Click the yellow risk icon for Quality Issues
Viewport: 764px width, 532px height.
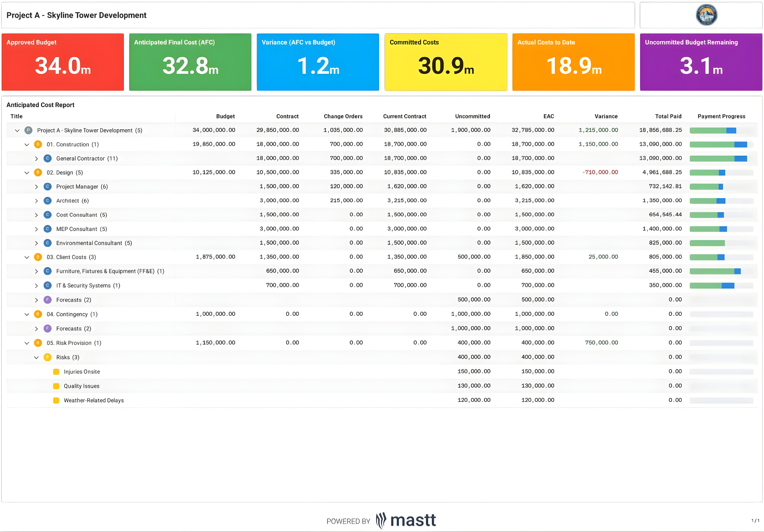56,385
